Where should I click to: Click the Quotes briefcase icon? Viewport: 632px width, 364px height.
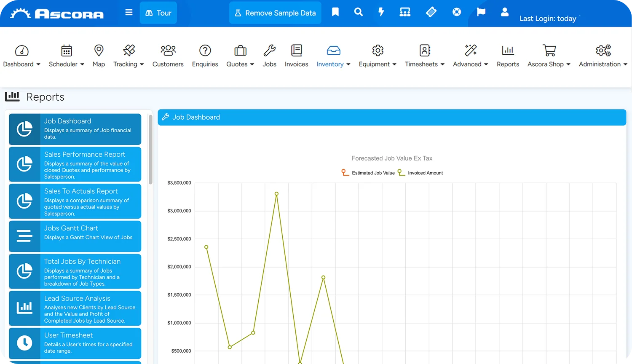tap(240, 51)
